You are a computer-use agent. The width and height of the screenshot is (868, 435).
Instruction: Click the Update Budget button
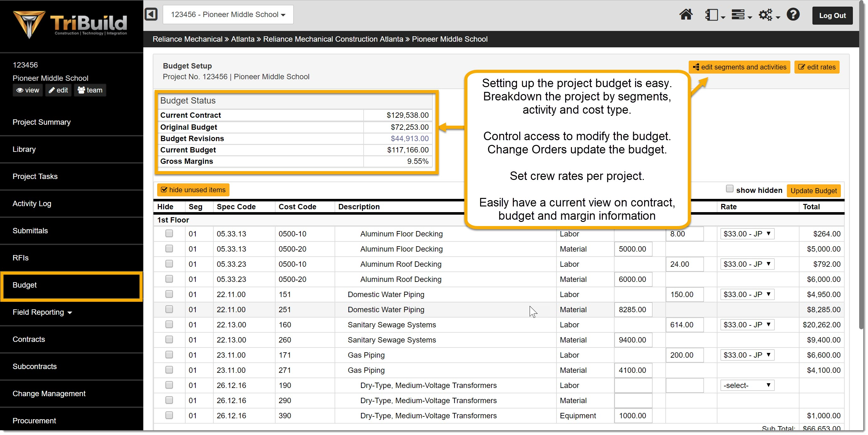[x=813, y=190]
